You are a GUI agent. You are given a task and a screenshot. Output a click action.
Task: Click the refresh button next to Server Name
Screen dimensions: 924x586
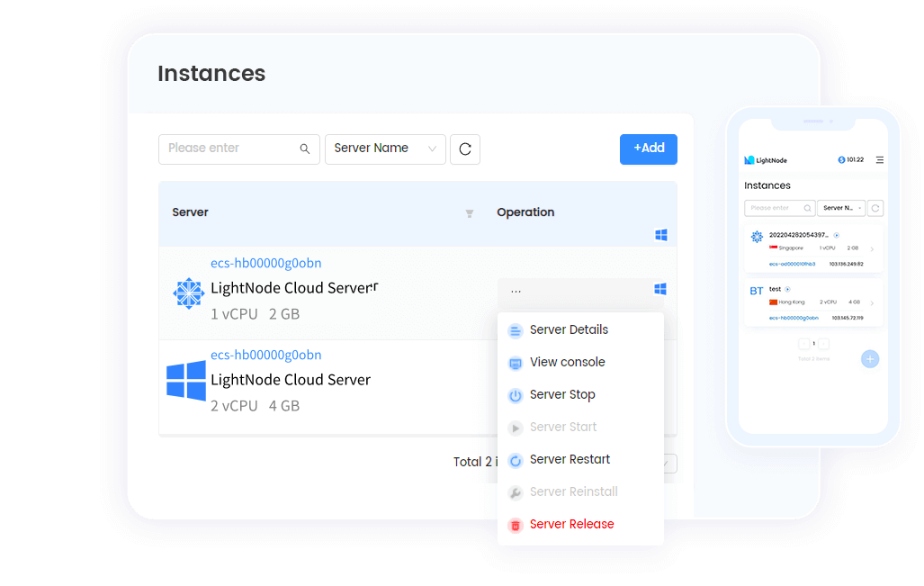click(465, 149)
